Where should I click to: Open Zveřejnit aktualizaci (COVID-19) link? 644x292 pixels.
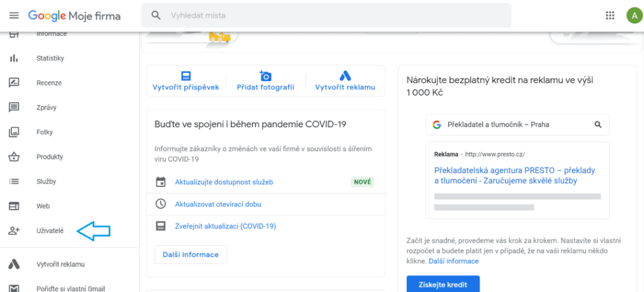click(x=226, y=226)
